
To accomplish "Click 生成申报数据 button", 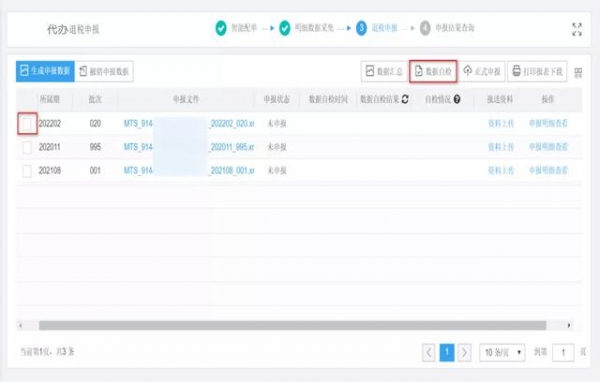I will (x=45, y=71).
